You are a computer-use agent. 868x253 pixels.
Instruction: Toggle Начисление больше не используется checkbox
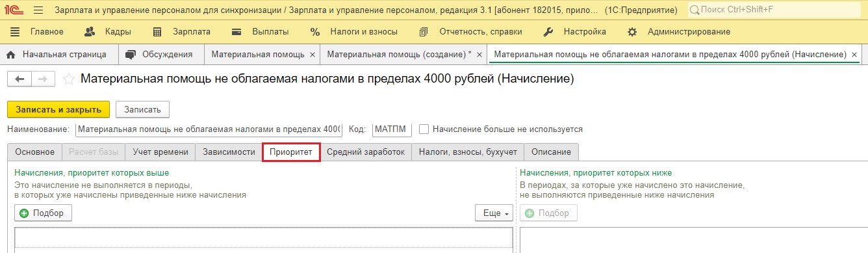click(x=424, y=129)
